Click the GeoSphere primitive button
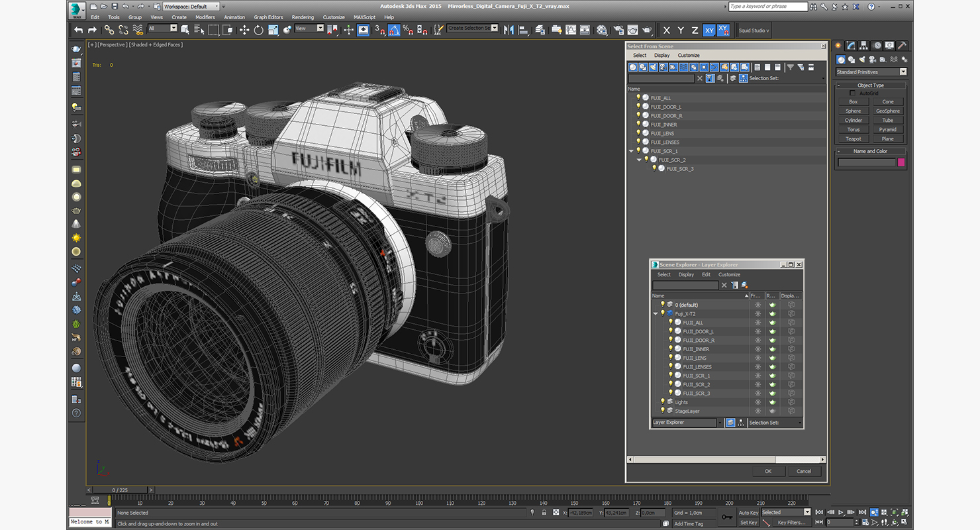The height and width of the screenshot is (530, 980). [888, 111]
